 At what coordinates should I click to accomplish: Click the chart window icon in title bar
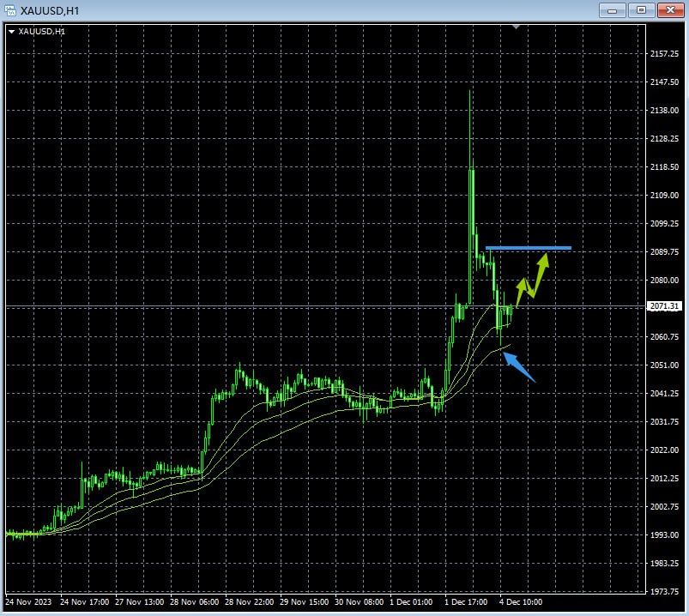[x=10, y=10]
